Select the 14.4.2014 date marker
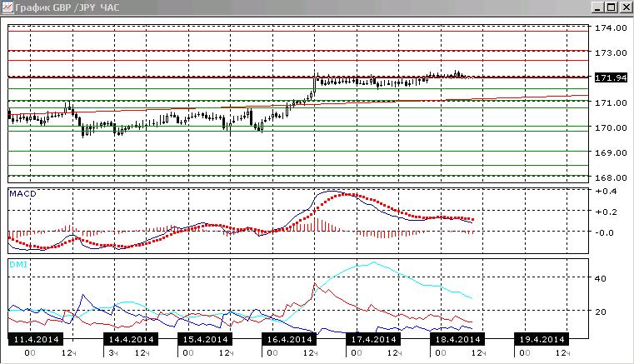 131,339
